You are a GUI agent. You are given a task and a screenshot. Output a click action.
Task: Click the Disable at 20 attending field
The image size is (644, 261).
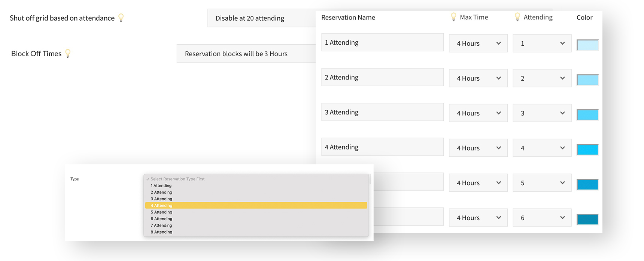pyautogui.click(x=261, y=18)
